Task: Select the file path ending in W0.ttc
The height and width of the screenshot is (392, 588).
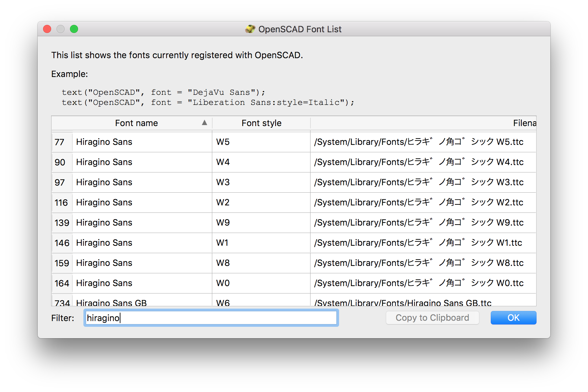Action: point(423,283)
